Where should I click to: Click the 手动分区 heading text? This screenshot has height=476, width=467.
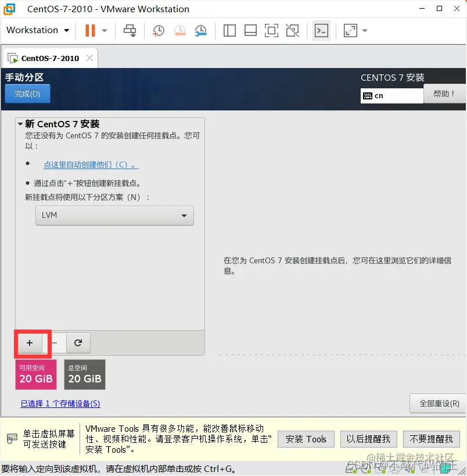point(24,77)
